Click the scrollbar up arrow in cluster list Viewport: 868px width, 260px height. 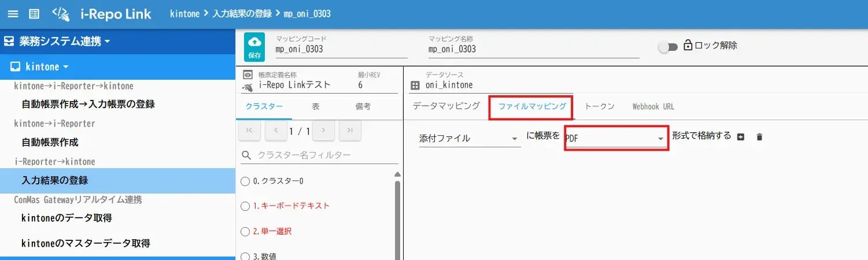(x=397, y=174)
